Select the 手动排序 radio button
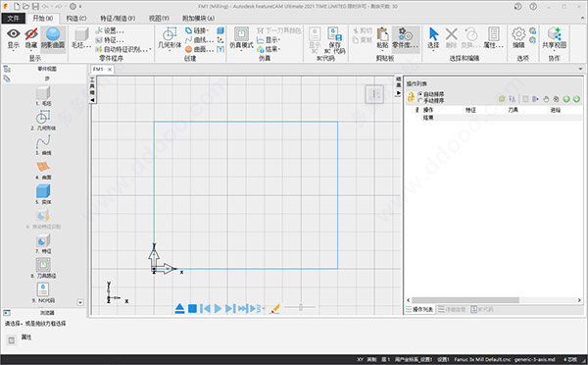588x365 pixels. (x=420, y=101)
